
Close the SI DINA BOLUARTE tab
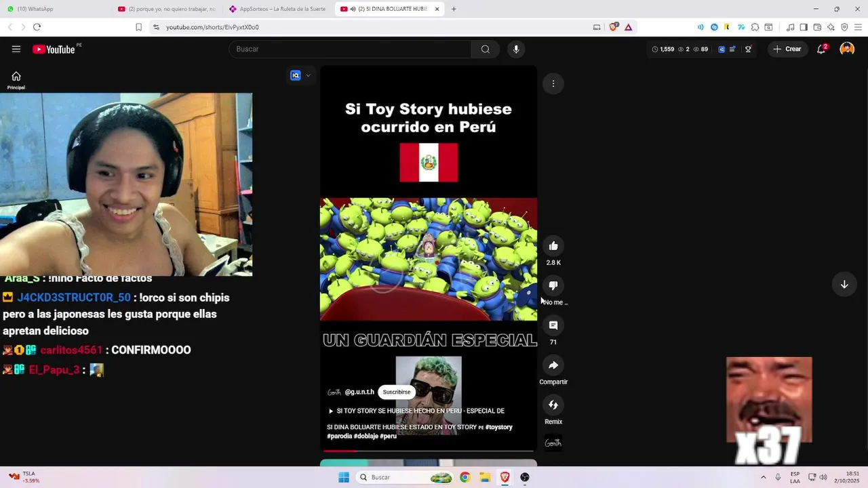[x=437, y=9]
